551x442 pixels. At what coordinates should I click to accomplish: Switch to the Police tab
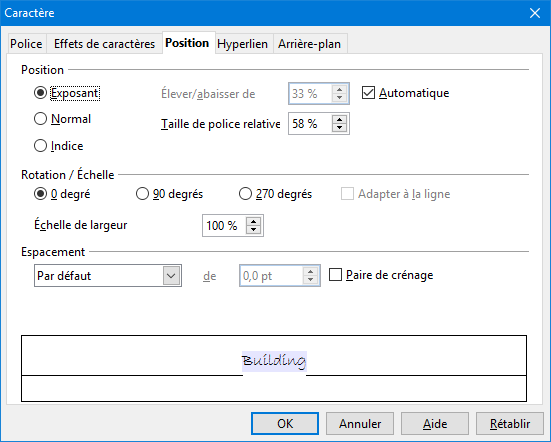26,44
